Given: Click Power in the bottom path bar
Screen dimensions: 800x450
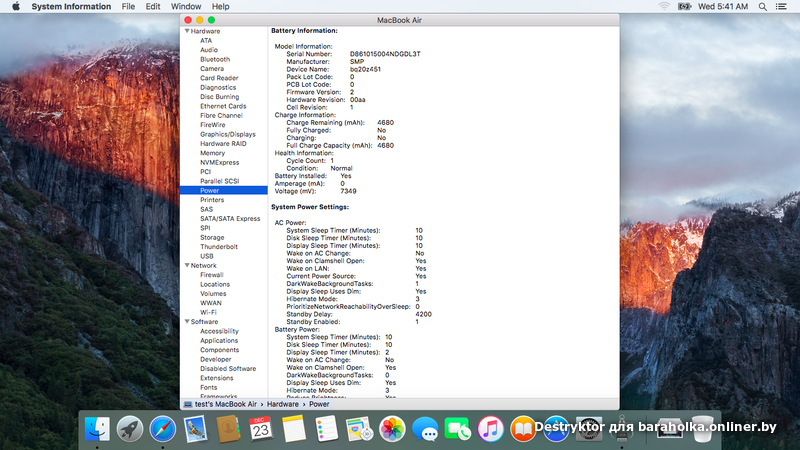Looking at the screenshot, I should (319, 404).
